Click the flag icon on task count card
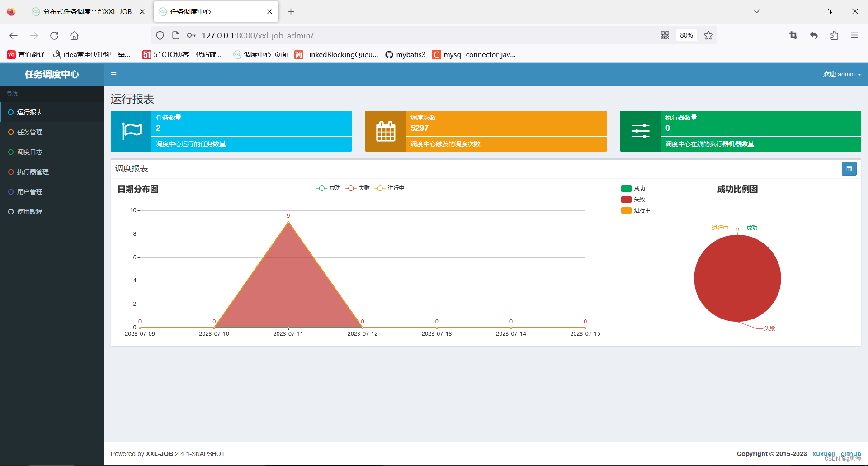868x466 pixels. click(x=132, y=131)
